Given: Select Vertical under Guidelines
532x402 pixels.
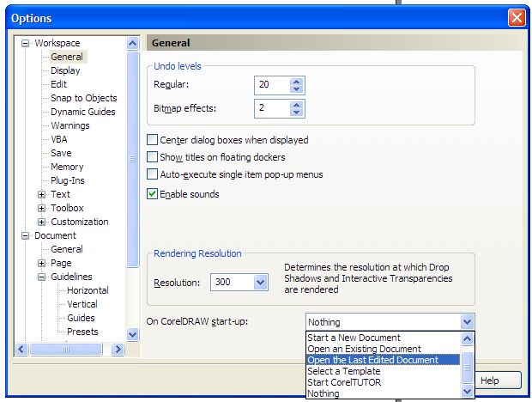Looking at the screenshot, I should 82,304.
